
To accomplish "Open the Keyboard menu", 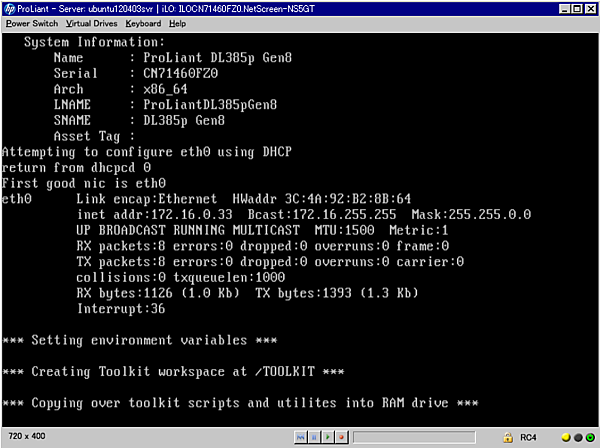I will point(143,24).
